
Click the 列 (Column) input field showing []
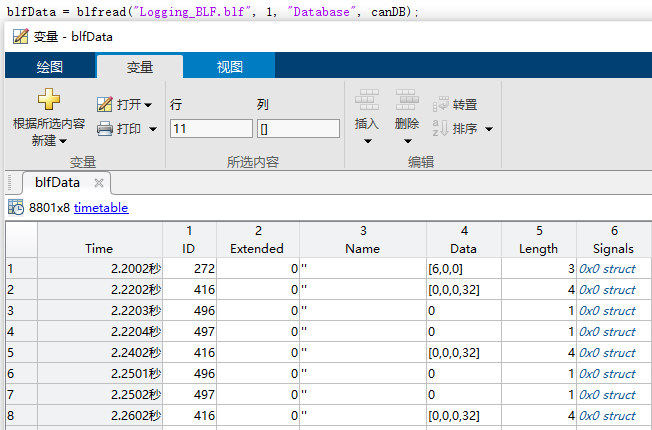(x=298, y=129)
